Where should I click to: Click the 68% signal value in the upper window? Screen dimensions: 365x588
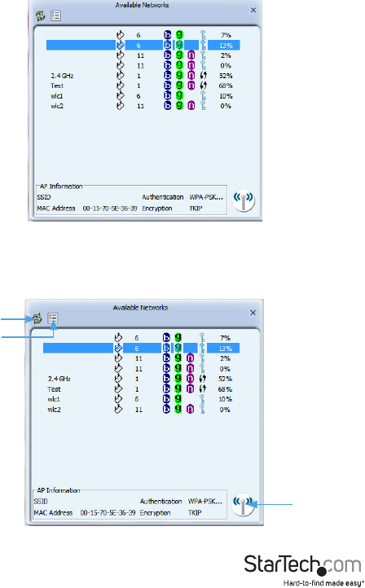[x=226, y=86]
